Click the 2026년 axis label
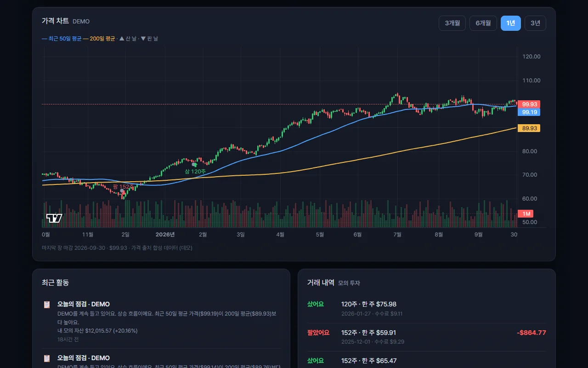Viewport: 588px width, 368px height. [x=165, y=235]
